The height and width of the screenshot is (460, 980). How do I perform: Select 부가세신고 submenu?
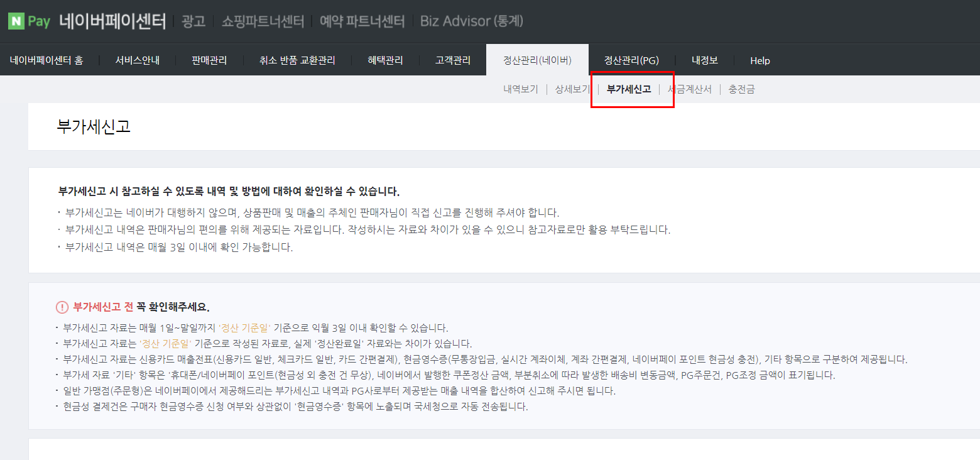coord(629,89)
